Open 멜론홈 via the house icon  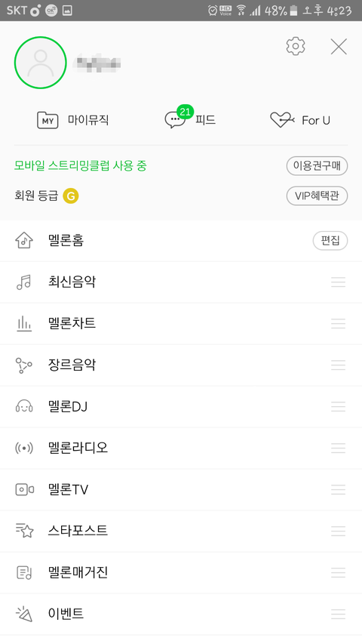pos(24,240)
